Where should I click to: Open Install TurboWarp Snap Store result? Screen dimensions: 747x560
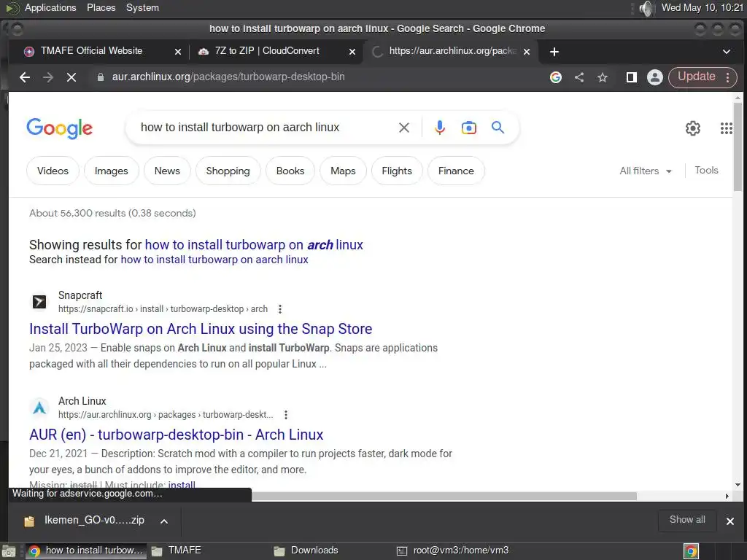pyautogui.click(x=201, y=329)
